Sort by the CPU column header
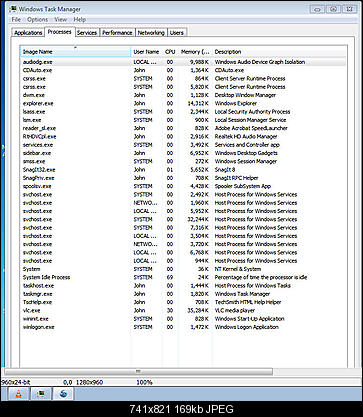The height and width of the screenshot is (417, 363). click(170, 52)
